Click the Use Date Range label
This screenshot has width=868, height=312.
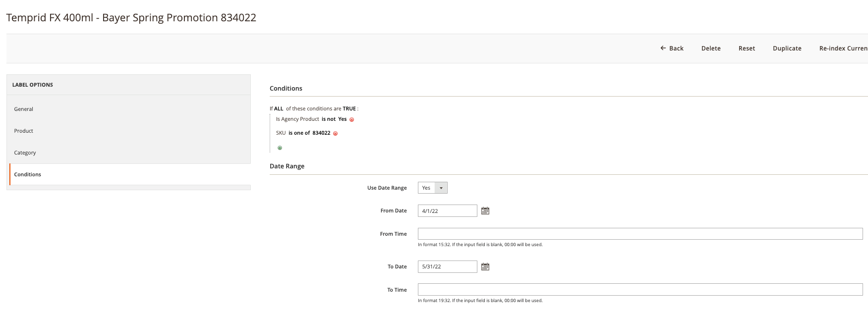click(387, 188)
